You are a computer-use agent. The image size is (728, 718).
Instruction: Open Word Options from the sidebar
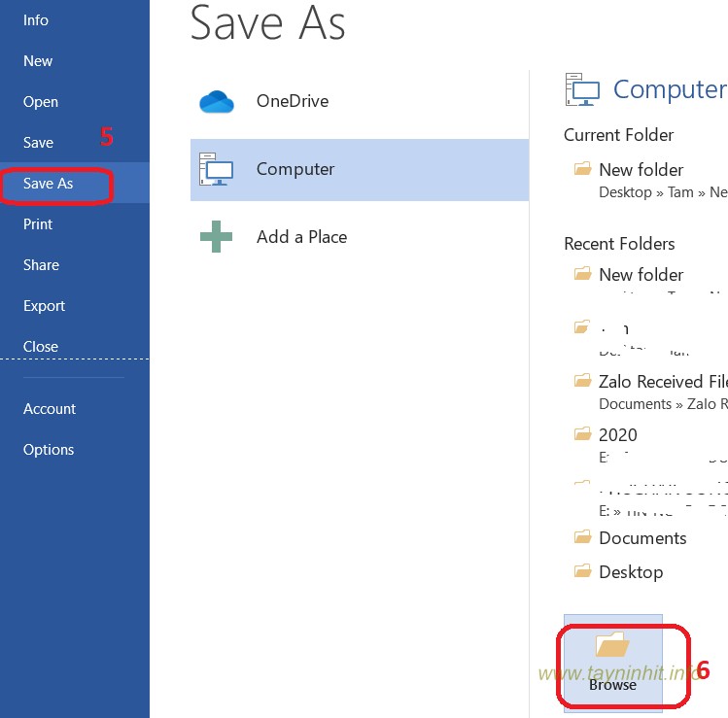pos(49,450)
